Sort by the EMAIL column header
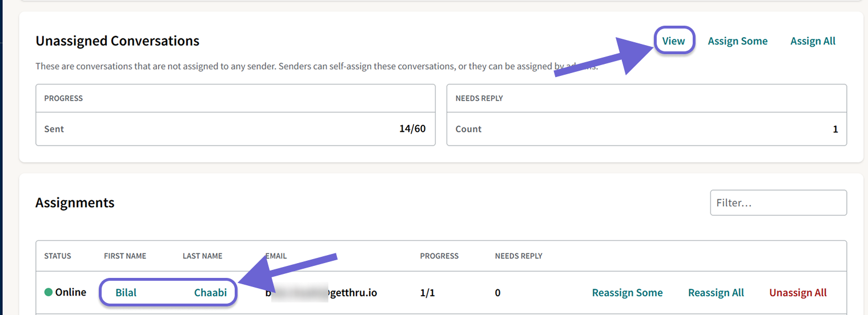This screenshot has width=868, height=315. (276, 256)
